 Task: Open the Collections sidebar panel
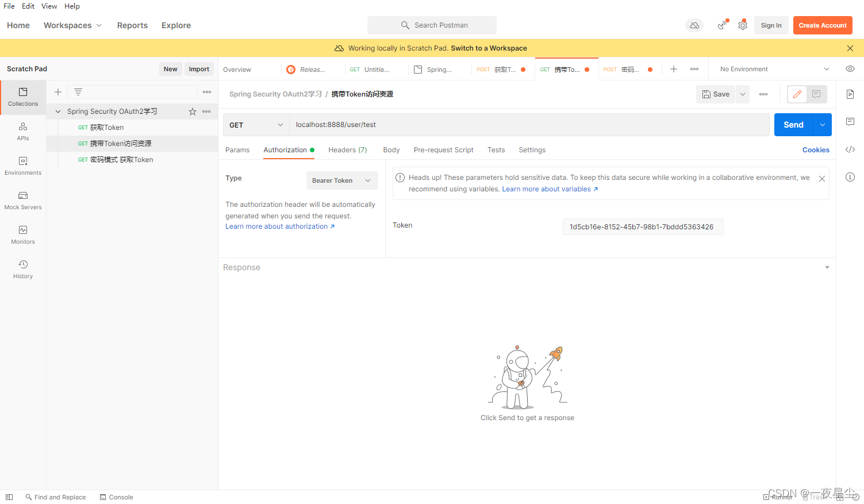pyautogui.click(x=23, y=97)
